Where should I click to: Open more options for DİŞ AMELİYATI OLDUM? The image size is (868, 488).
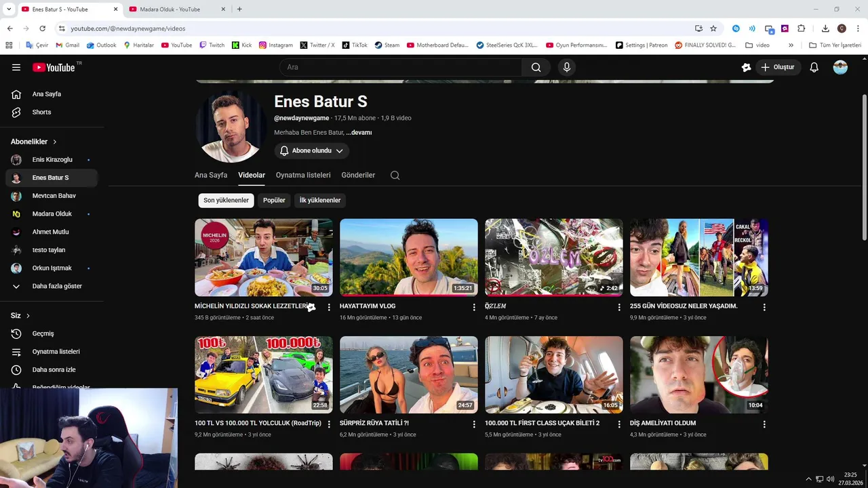(x=764, y=424)
